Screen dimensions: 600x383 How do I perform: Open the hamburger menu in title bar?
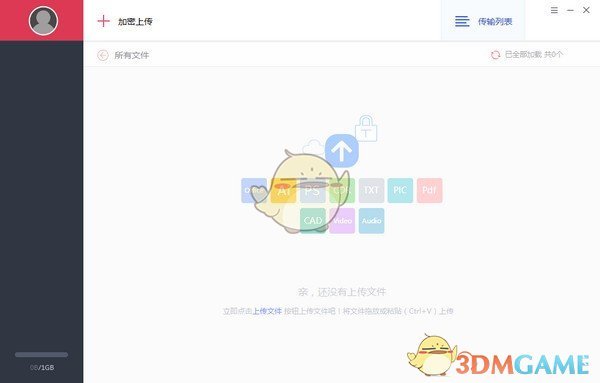(x=554, y=10)
